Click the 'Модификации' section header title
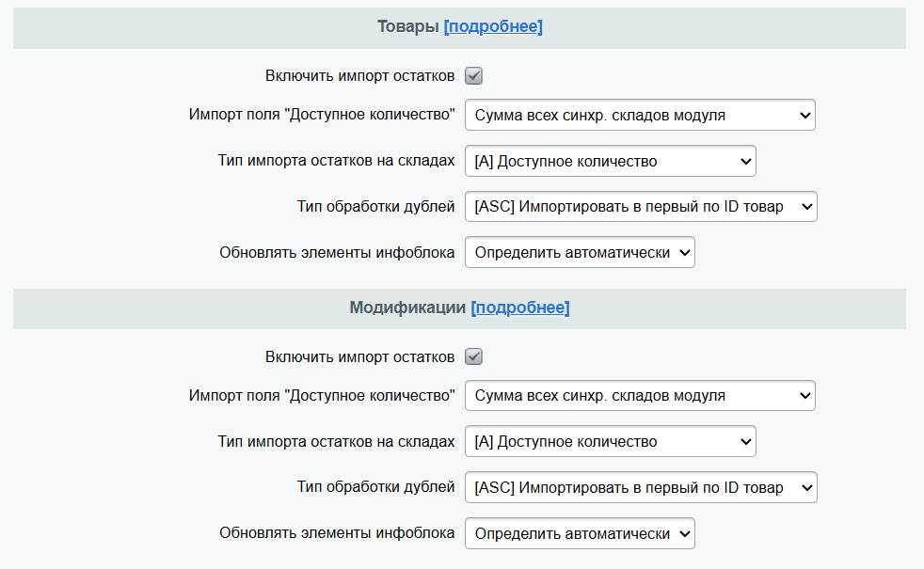 pyautogui.click(x=407, y=308)
